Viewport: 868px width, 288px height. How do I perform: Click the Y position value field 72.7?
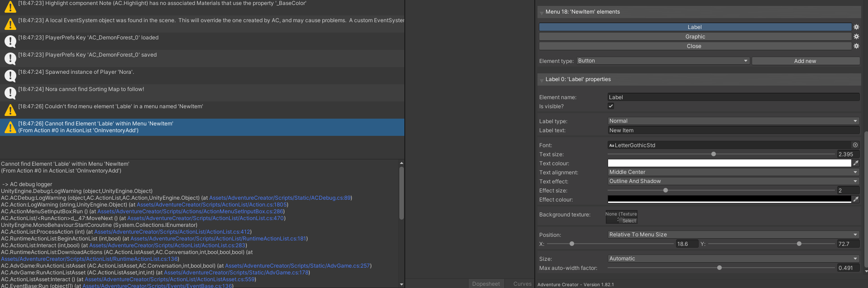(848, 244)
